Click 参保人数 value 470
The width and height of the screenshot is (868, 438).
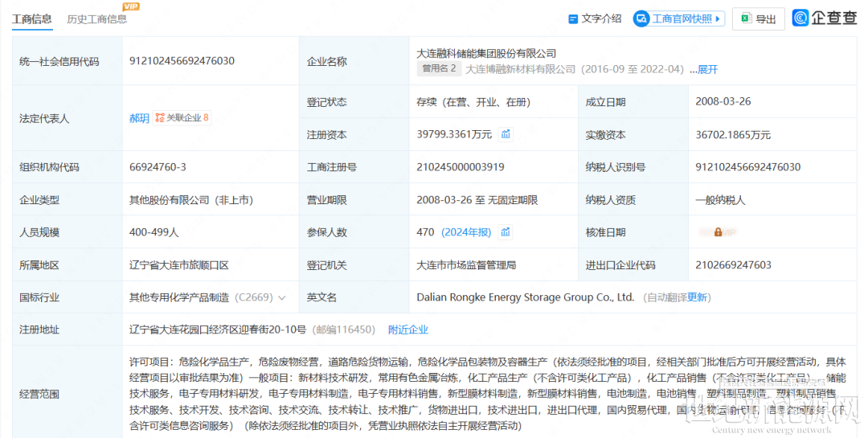(425, 232)
